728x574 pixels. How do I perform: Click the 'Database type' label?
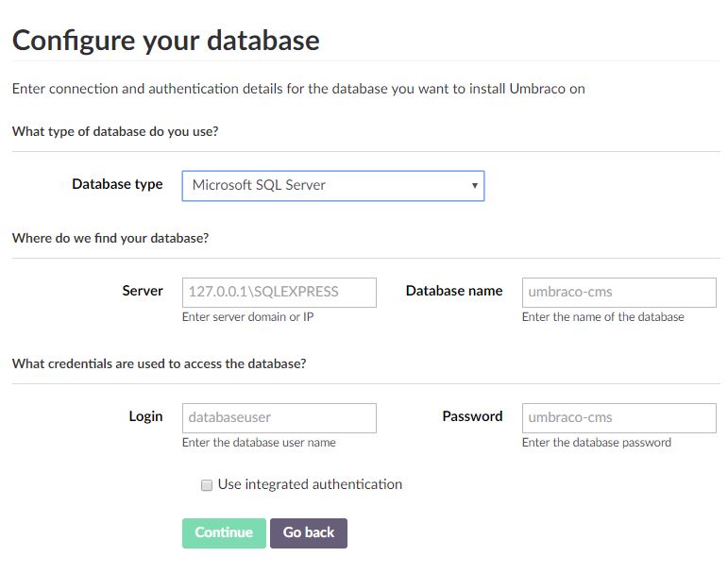[x=117, y=184]
